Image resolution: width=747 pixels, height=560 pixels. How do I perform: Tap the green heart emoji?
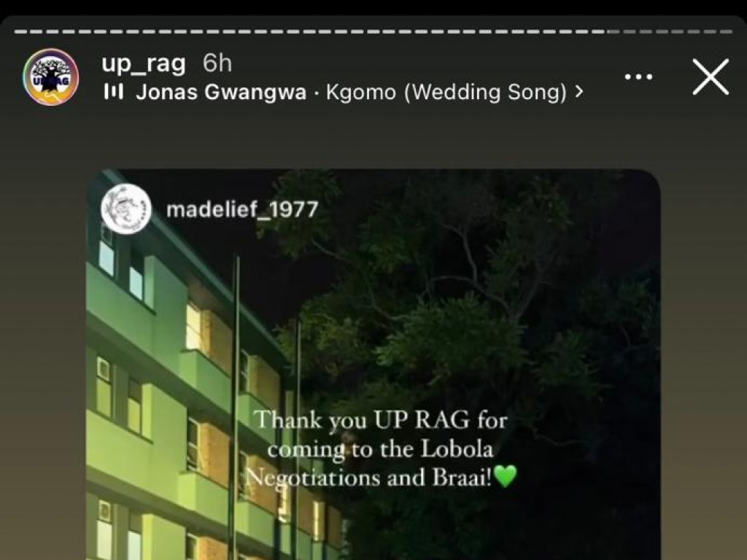click(x=506, y=476)
